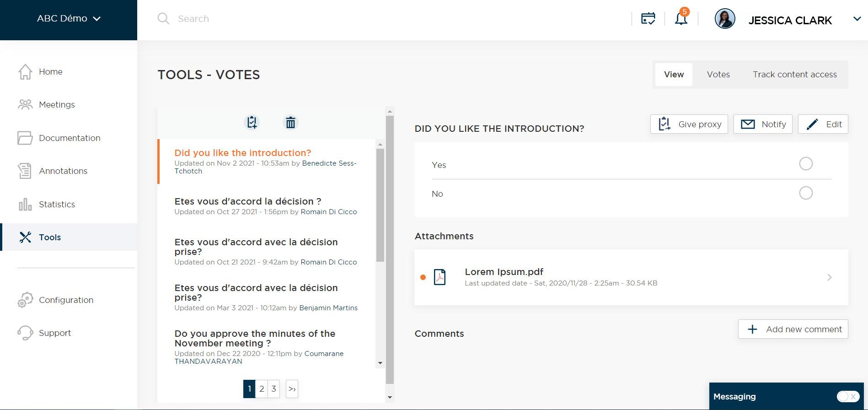Click Jessica Clark's profile avatar
The height and width of the screenshot is (410, 868).
(x=725, y=19)
